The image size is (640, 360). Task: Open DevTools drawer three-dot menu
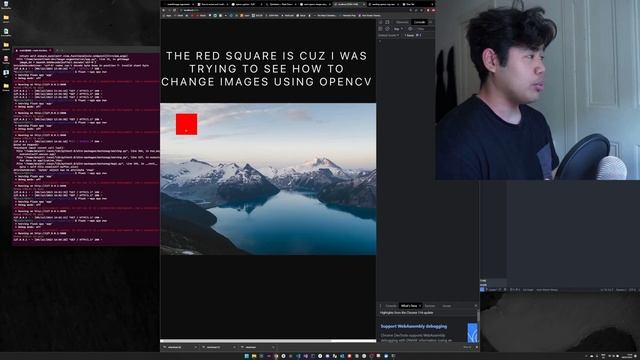pos(380,306)
